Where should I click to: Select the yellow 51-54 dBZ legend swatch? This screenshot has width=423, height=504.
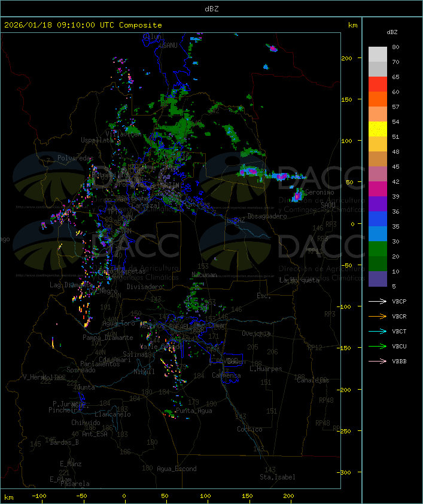pos(378,129)
